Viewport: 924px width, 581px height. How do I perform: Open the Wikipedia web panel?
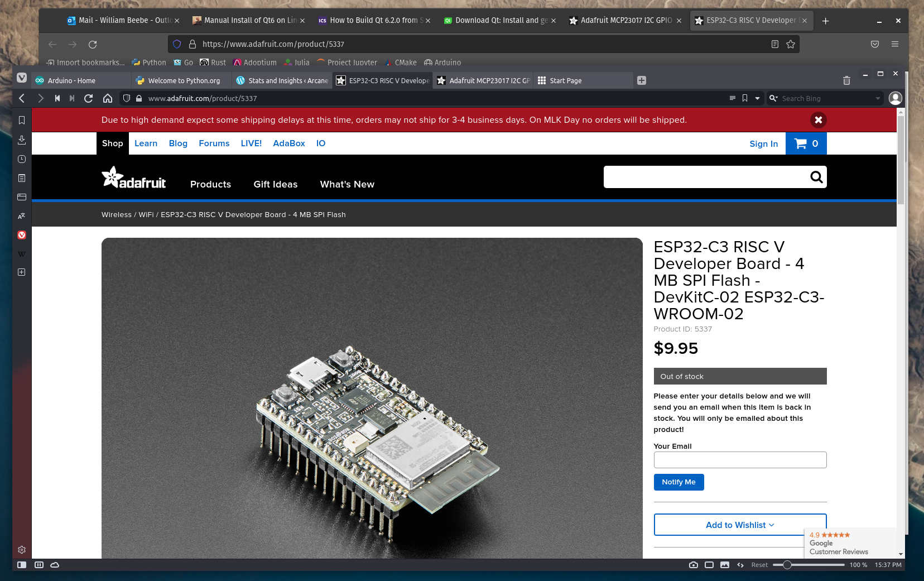(x=22, y=254)
